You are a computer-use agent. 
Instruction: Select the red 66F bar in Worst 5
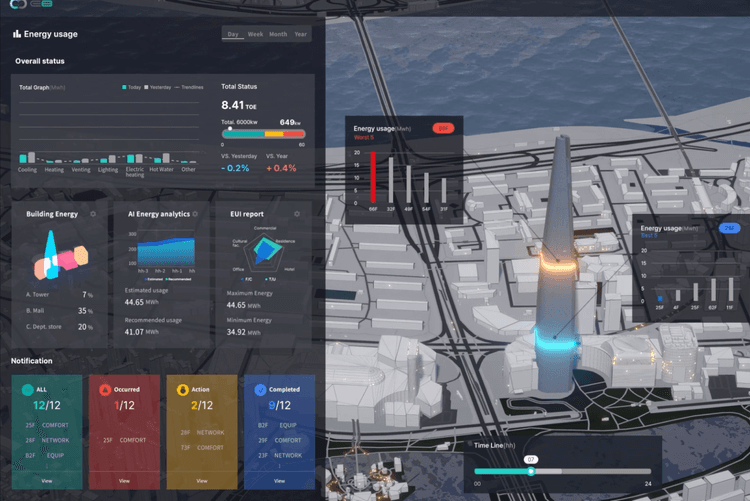click(x=373, y=177)
